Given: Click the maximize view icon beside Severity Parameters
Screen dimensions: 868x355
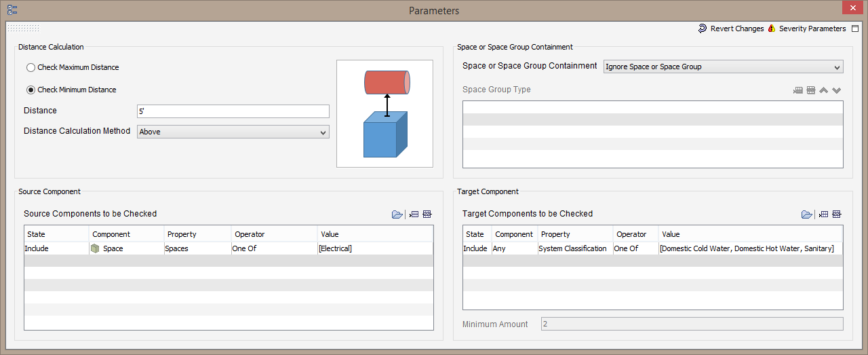Looking at the screenshot, I should [855, 29].
